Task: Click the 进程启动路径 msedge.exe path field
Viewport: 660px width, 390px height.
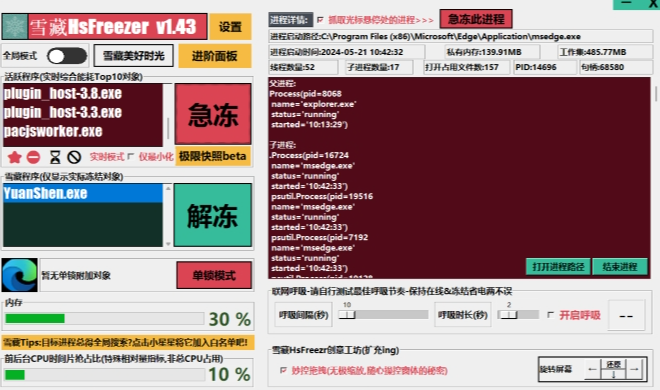Action: (x=460, y=37)
